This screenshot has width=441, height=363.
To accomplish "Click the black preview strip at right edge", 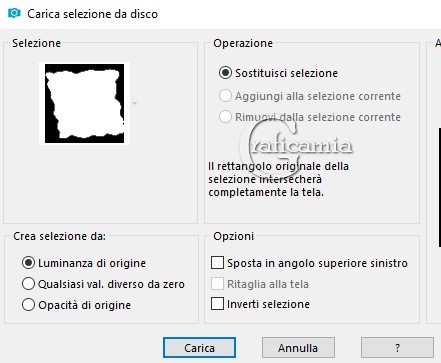I will point(440,187).
